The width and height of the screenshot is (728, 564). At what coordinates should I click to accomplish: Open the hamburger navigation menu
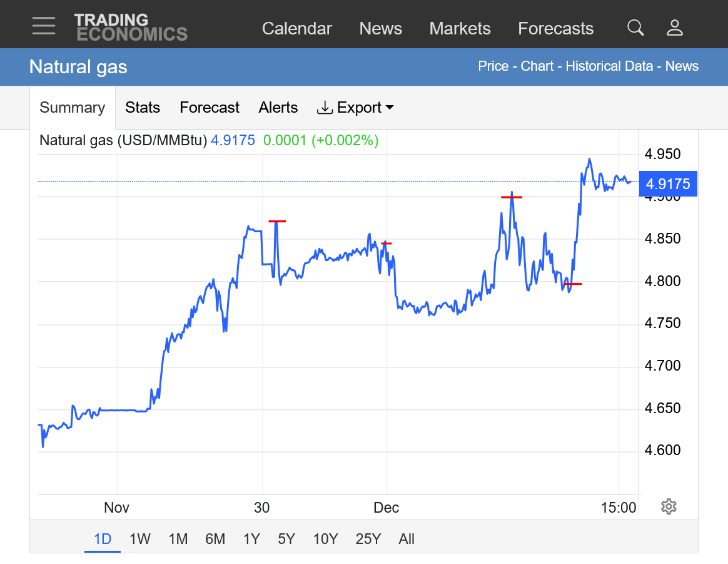pyautogui.click(x=44, y=26)
